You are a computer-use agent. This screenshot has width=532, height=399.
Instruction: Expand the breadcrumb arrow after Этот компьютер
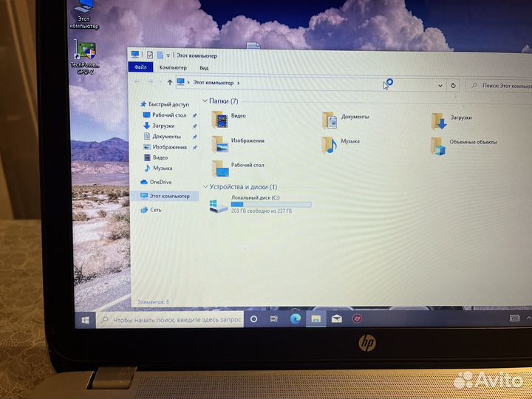[x=239, y=83]
